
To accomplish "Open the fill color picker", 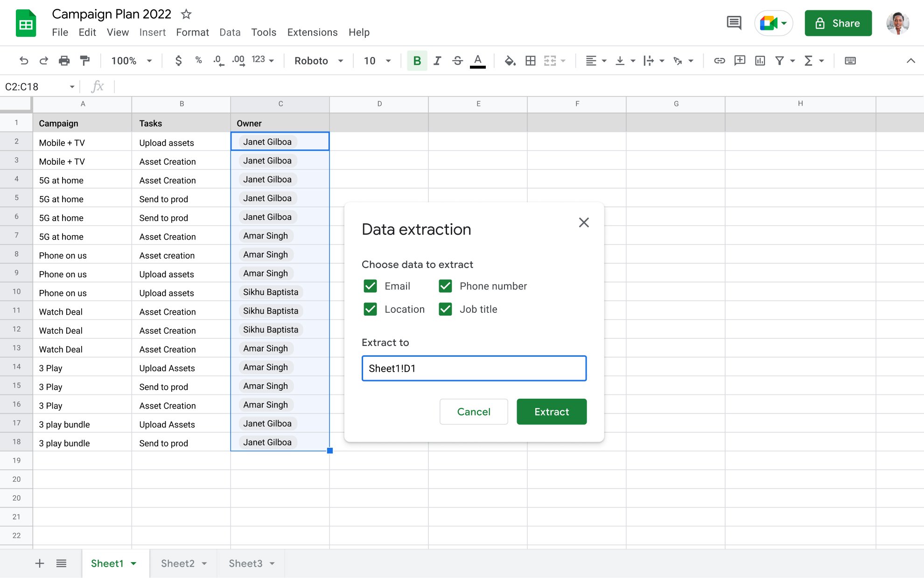I will [x=510, y=61].
